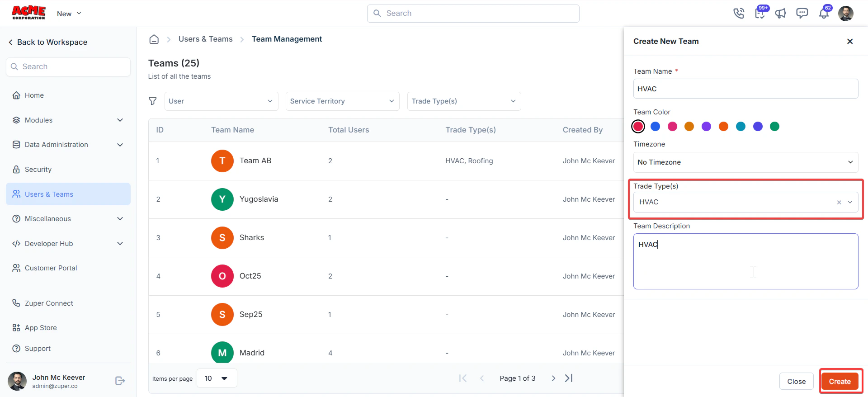Select the purple team color swatch
This screenshot has height=397, width=868.
click(x=707, y=127)
